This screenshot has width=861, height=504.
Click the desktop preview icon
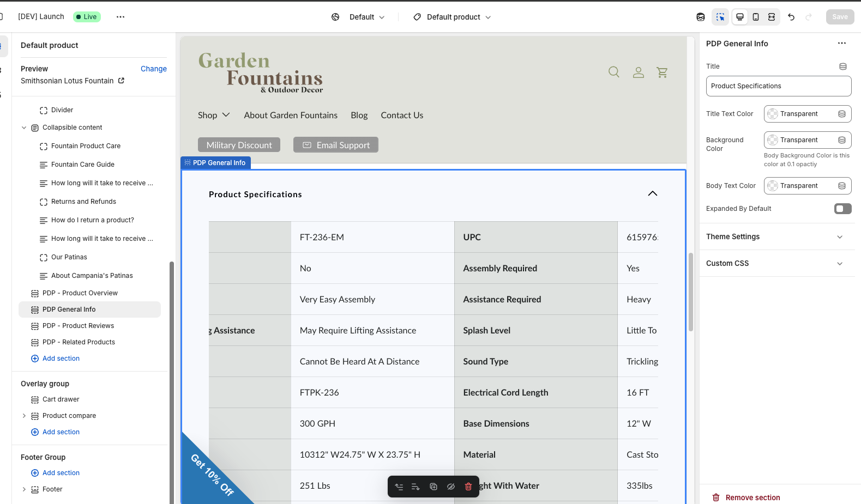point(740,17)
